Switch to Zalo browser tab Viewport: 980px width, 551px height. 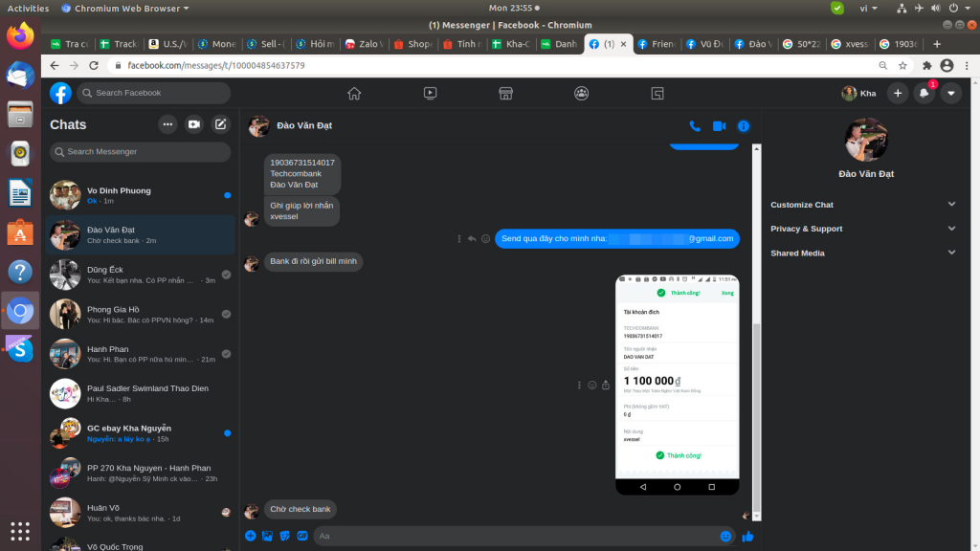365,44
